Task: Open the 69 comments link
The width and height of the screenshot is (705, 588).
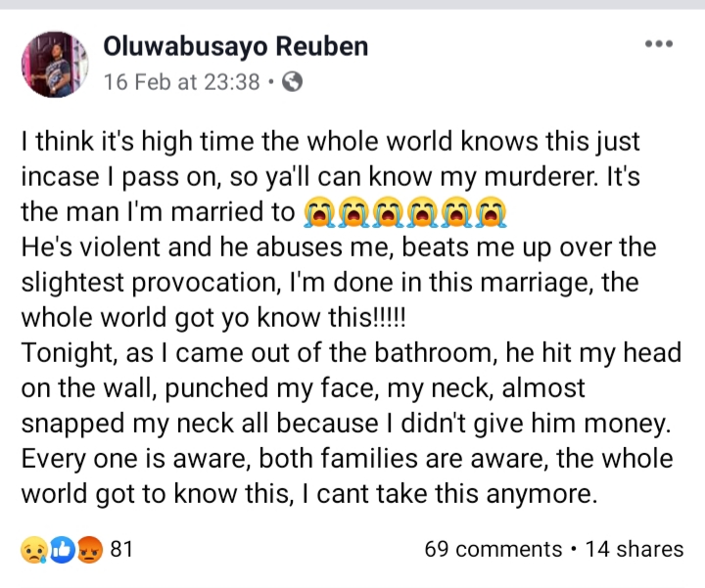Action: (493, 550)
